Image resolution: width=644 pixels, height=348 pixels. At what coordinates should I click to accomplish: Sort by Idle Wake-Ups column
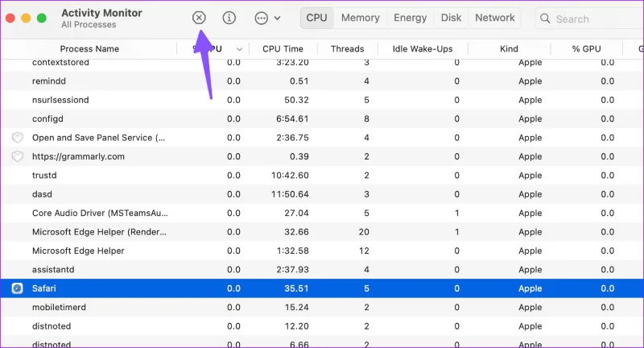[423, 49]
